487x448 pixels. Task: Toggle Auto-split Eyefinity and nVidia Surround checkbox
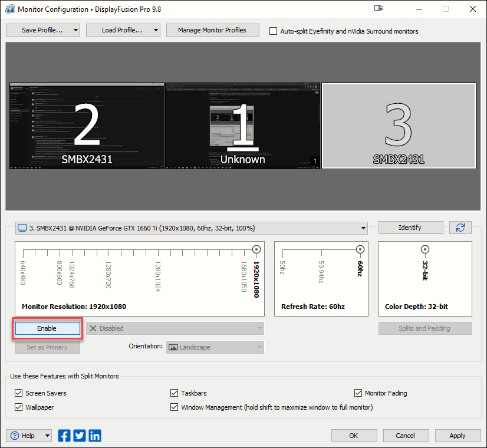pyautogui.click(x=273, y=31)
